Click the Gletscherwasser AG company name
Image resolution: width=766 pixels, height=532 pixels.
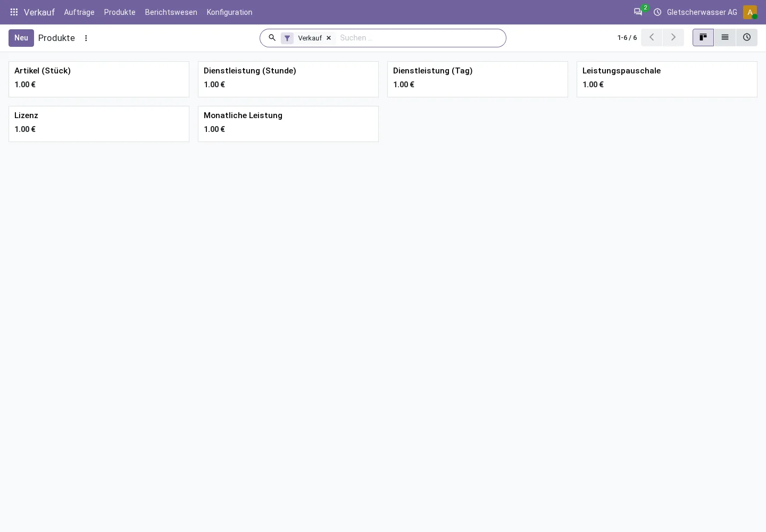coord(702,12)
